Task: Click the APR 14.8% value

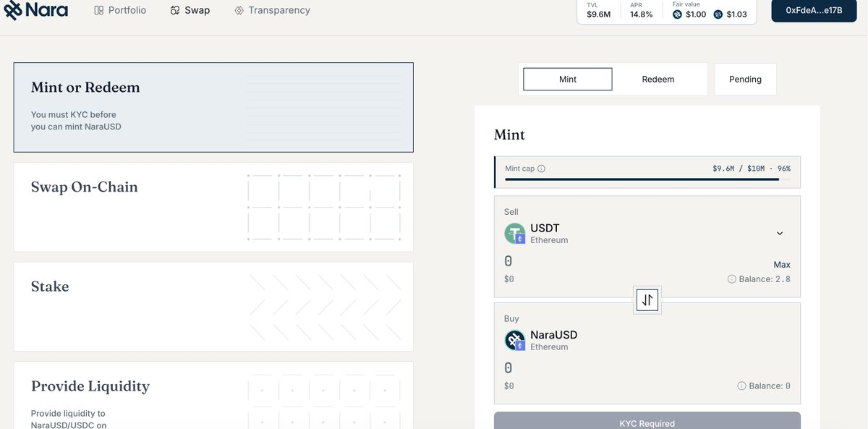Action: point(641,14)
